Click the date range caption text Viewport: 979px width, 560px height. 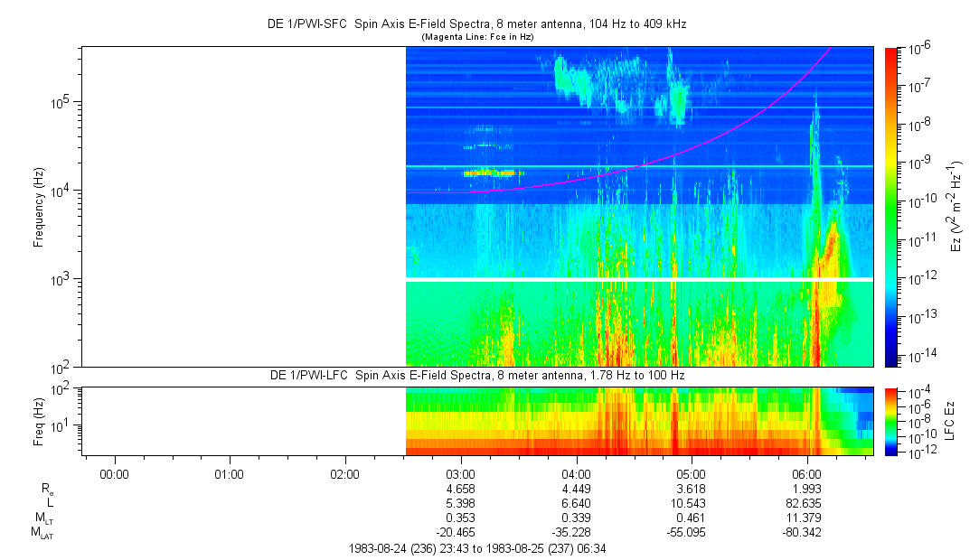[477, 549]
